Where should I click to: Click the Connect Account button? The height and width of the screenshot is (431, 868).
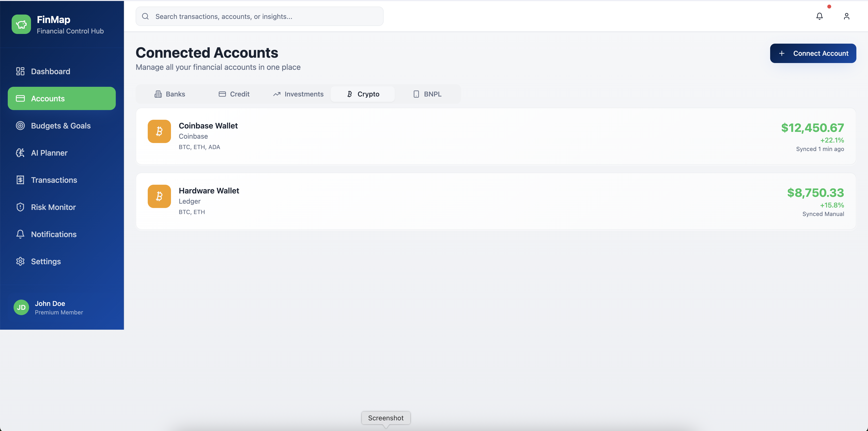tap(813, 53)
